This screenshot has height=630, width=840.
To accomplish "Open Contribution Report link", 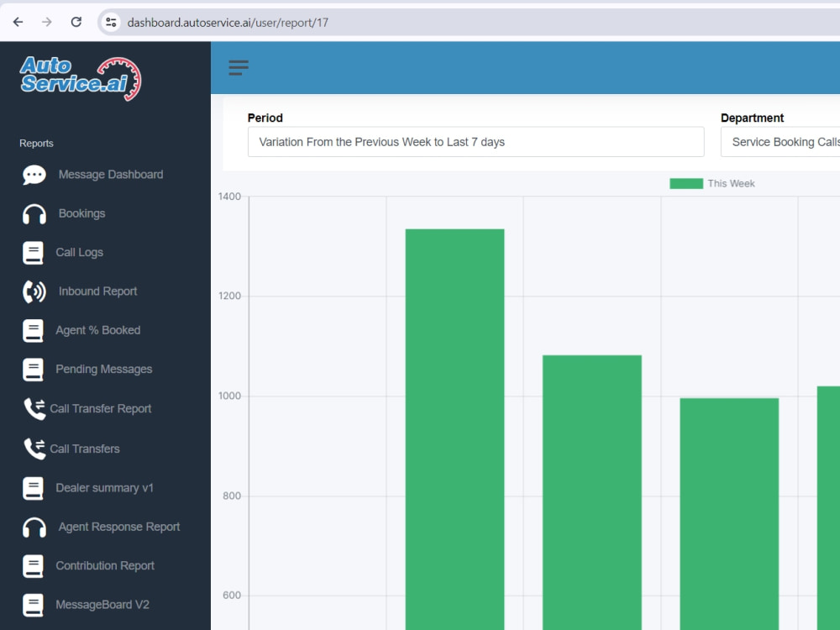I will 105,565.
